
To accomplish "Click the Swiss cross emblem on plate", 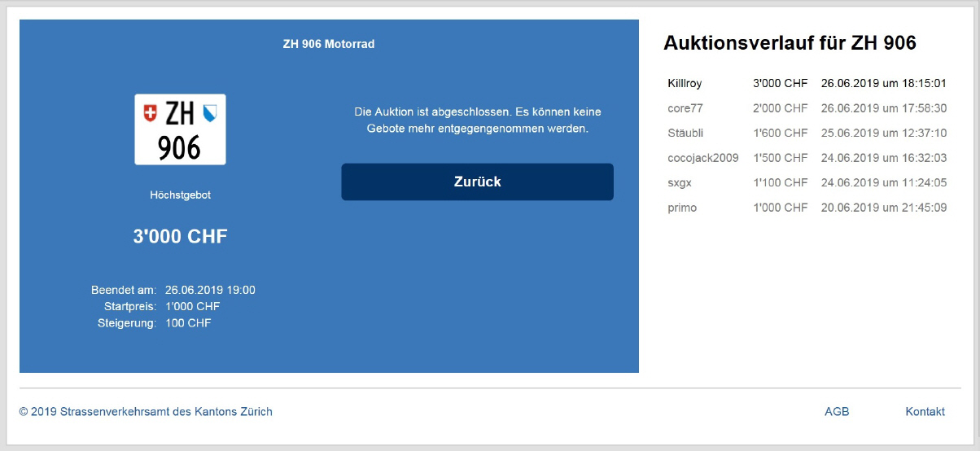I will click(x=149, y=113).
